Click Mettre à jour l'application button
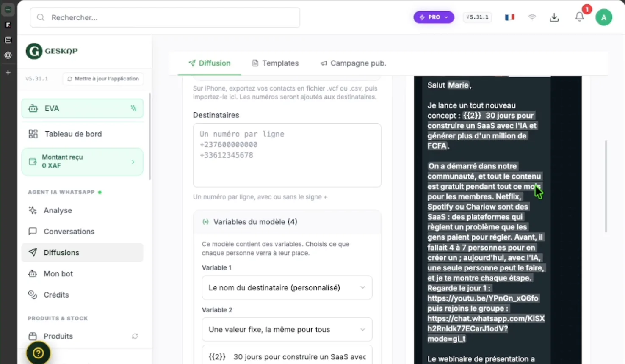The image size is (625, 364). (x=103, y=79)
